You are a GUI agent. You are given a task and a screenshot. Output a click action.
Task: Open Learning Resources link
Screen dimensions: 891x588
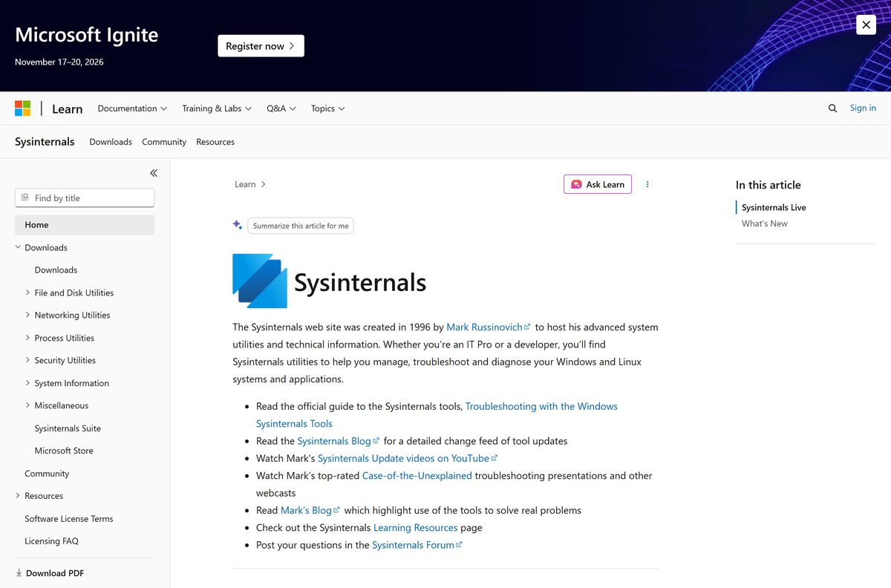pos(416,528)
